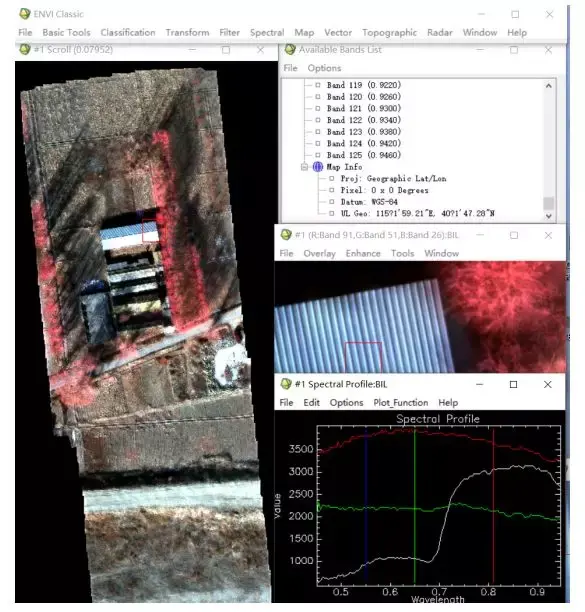Viewport: 585px width, 612px height.
Task: Click the green band marker line in plot
Action: (414, 506)
